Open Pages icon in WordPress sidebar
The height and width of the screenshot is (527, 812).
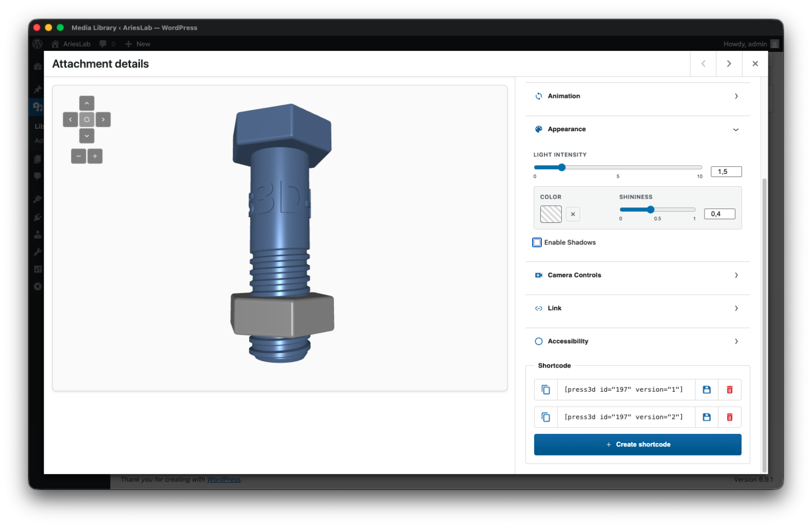[x=38, y=159]
